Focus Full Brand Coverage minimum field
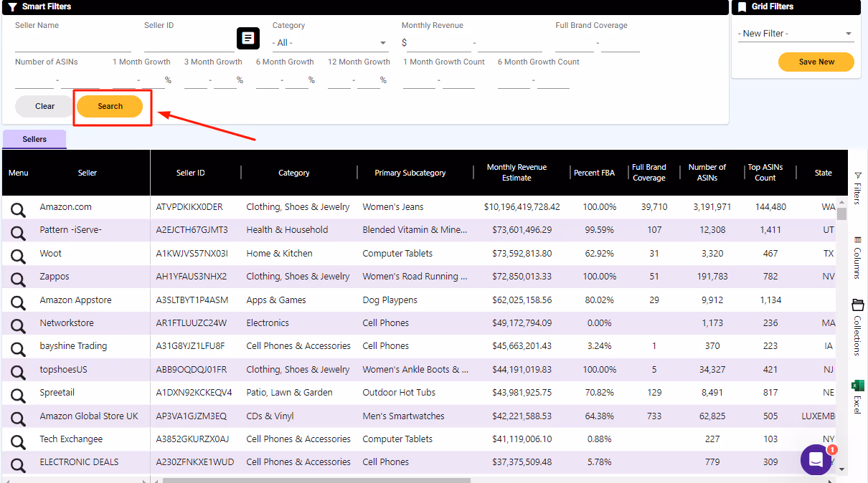The height and width of the screenshot is (483, 868). point(575,43)
